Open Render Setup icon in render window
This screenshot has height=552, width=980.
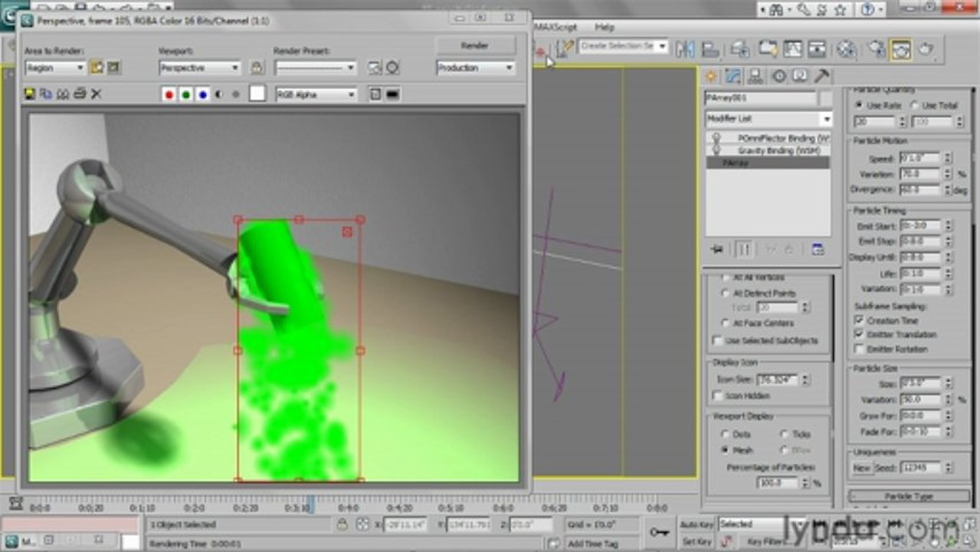tap(374, 67)
